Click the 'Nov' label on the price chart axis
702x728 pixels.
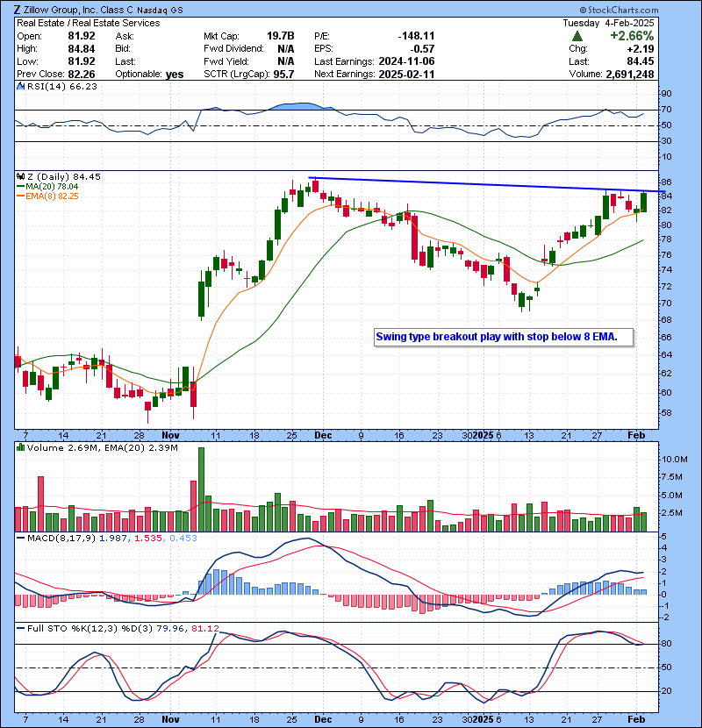pos(170,436)
